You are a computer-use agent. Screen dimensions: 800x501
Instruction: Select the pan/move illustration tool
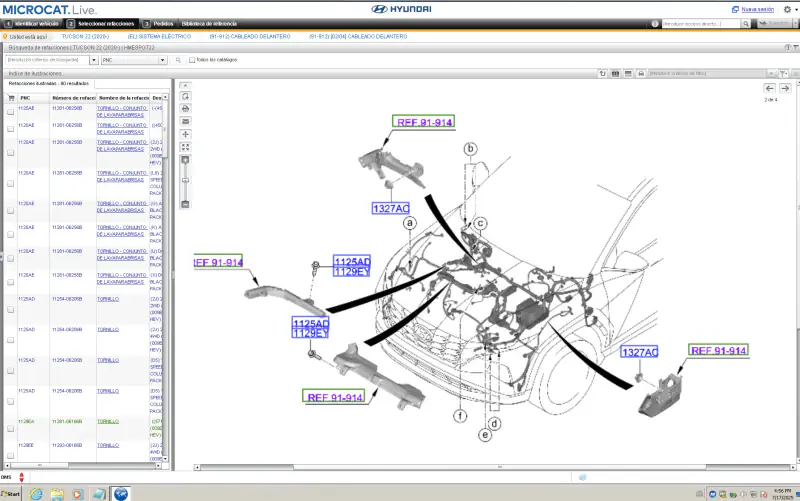185,134
